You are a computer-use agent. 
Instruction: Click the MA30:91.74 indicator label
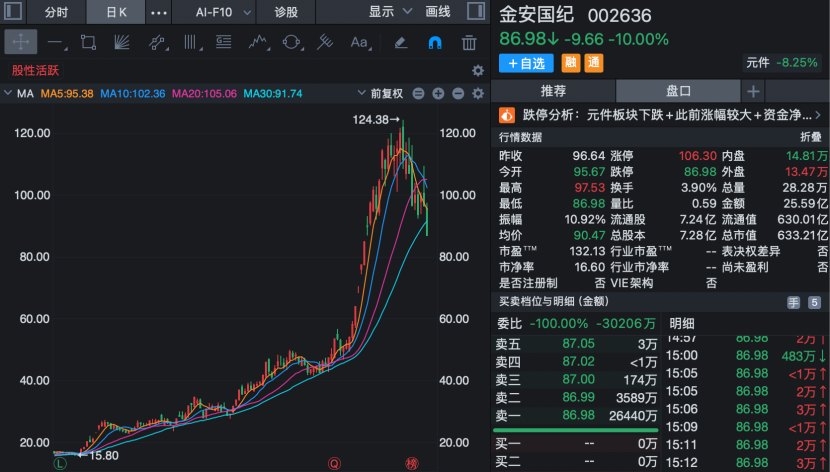[273, 94]
